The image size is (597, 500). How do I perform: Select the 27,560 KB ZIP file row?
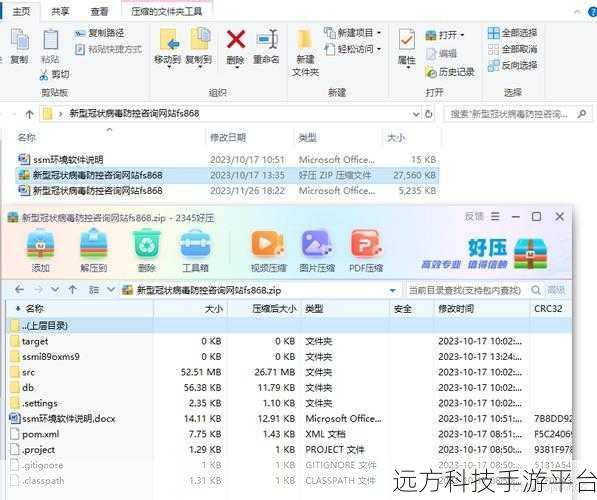pos(228,175)
